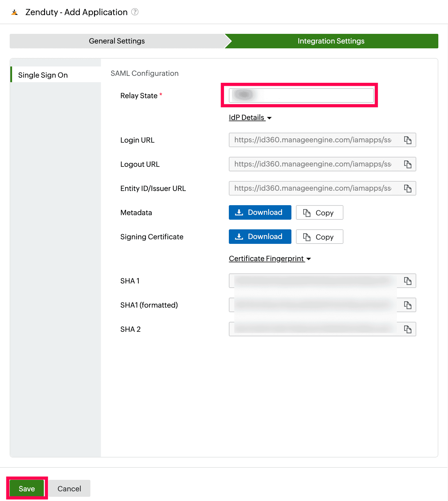Click the SAML Configuration heading
448x501 pixels.
(x=144, y=73)
